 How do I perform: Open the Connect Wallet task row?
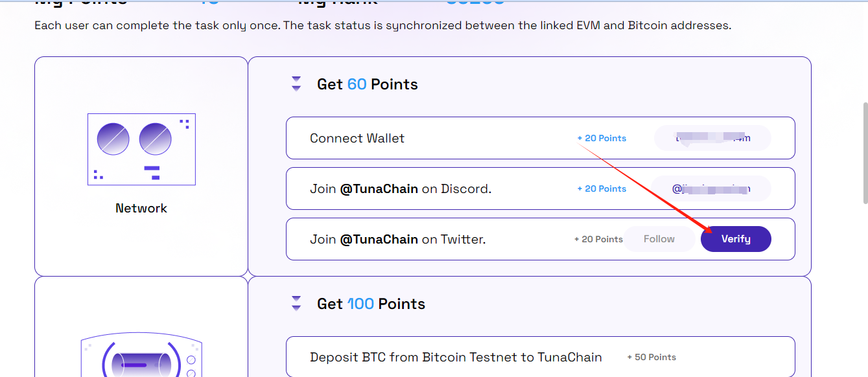(x=540, y=138)
